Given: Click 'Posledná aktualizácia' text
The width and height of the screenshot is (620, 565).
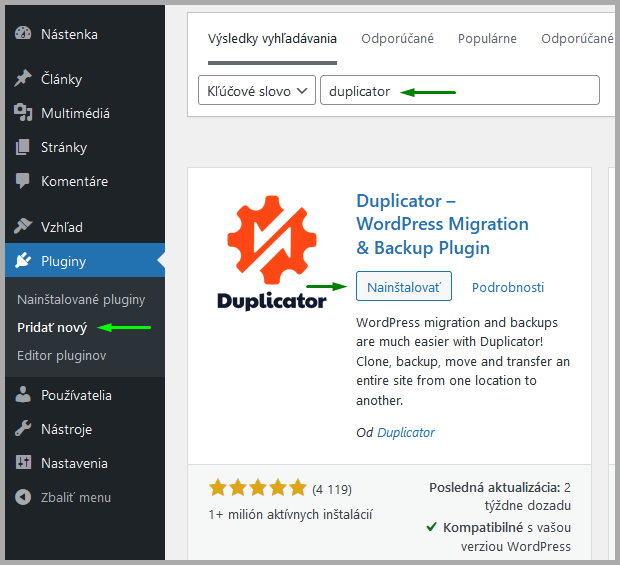Looking at the screenshot, I should [495, 488].
